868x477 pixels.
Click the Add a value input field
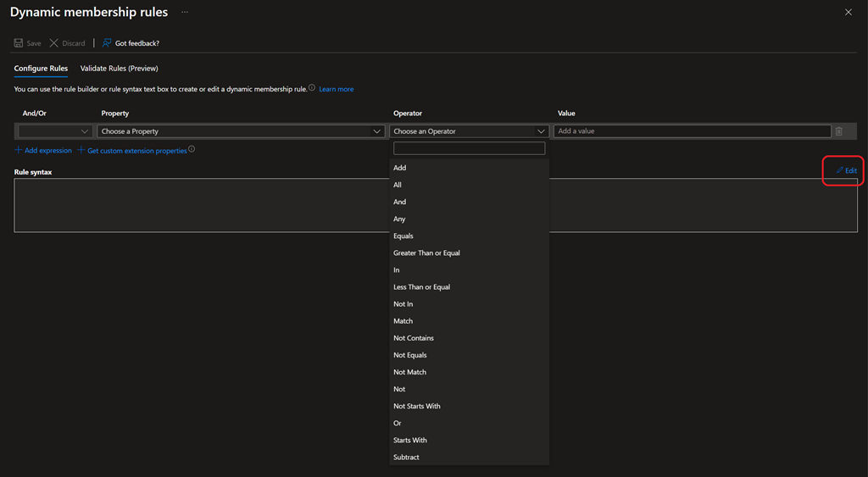[x=692, y=131]
